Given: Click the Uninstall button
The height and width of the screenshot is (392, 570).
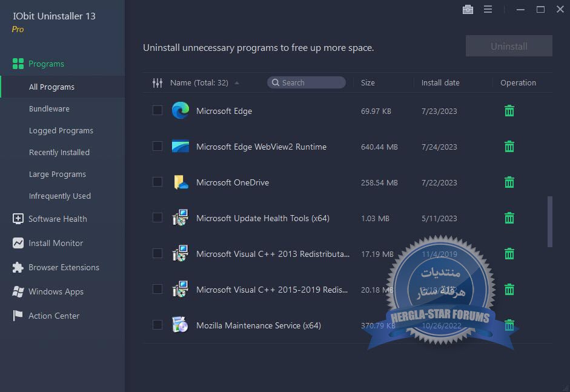Looking at the screenshot, I should point(509,46).
